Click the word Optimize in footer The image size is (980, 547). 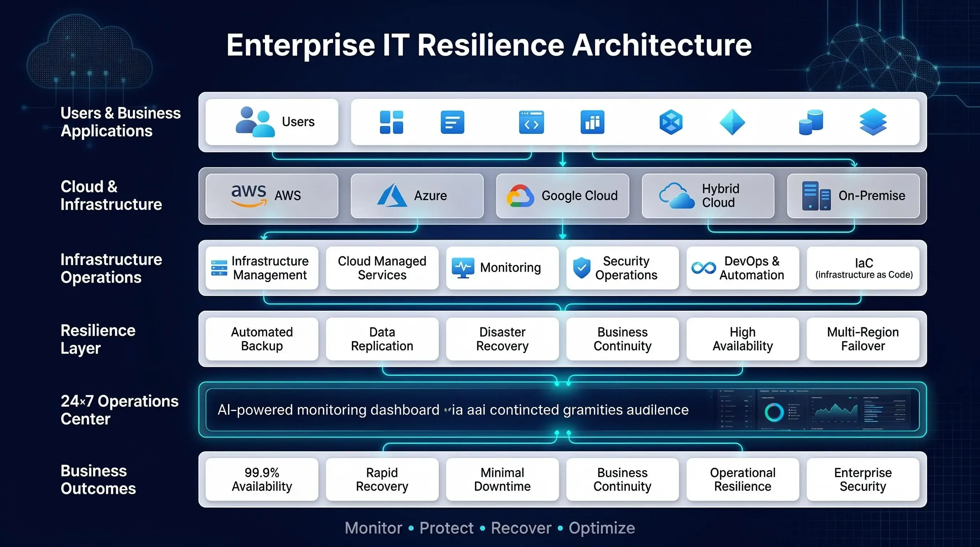coord(601,529)
